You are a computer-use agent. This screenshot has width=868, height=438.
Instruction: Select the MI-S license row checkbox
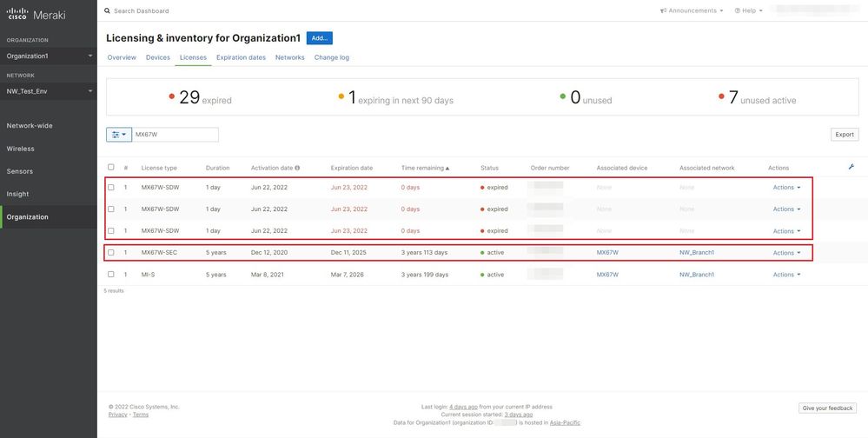tap(110, 275)
